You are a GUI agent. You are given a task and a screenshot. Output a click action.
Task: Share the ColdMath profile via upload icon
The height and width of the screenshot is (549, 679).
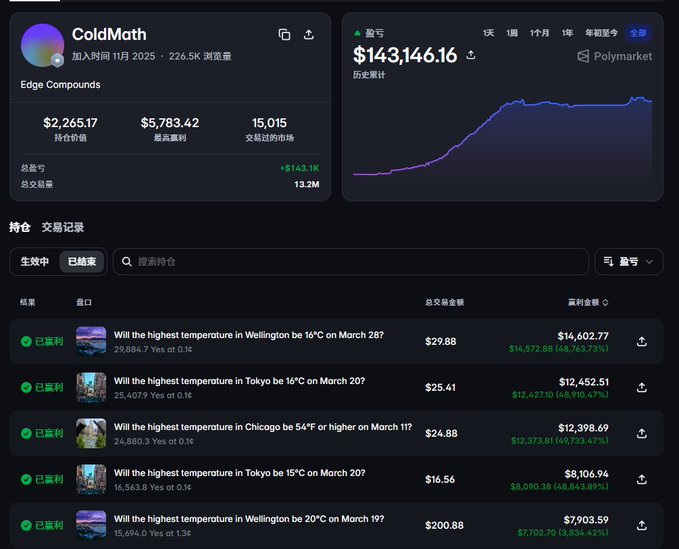tap(309, 35)
